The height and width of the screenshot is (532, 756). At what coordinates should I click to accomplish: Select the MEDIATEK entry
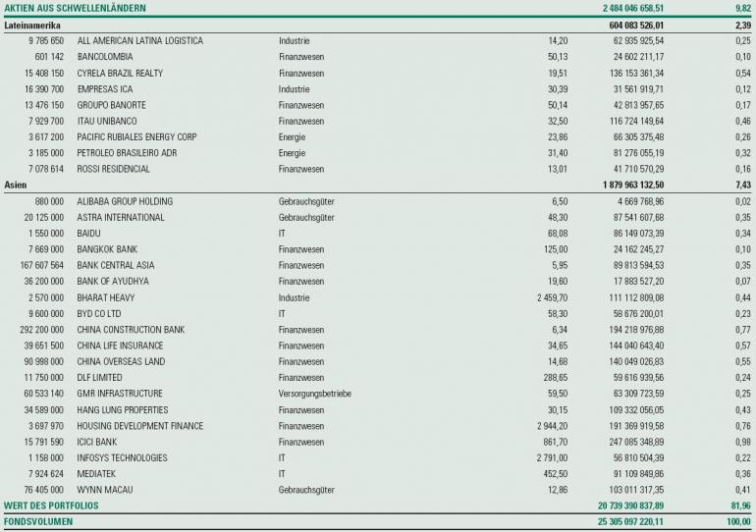pyautogui.click(x=96, y=474)
